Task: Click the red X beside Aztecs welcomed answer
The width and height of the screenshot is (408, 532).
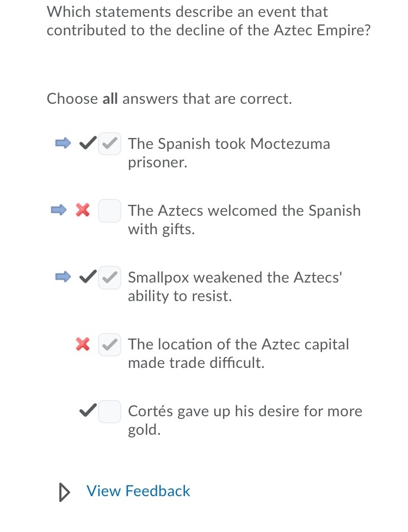Action: (83, 210)
